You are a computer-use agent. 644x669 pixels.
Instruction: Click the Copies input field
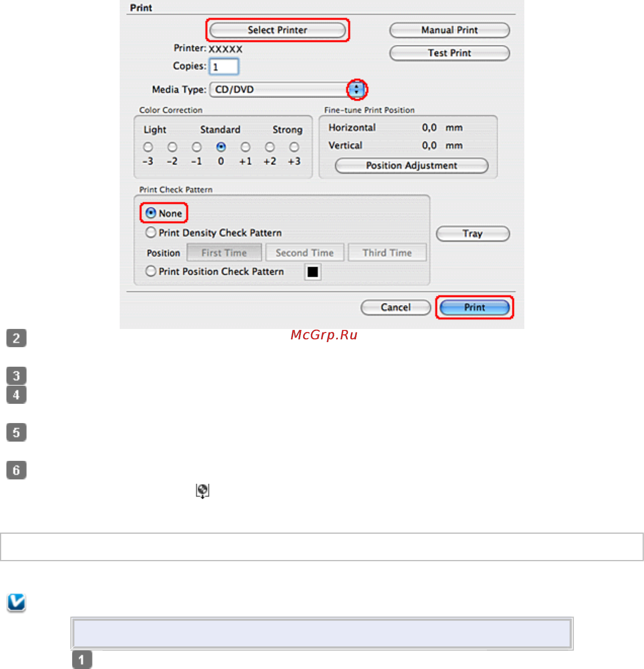224,66
